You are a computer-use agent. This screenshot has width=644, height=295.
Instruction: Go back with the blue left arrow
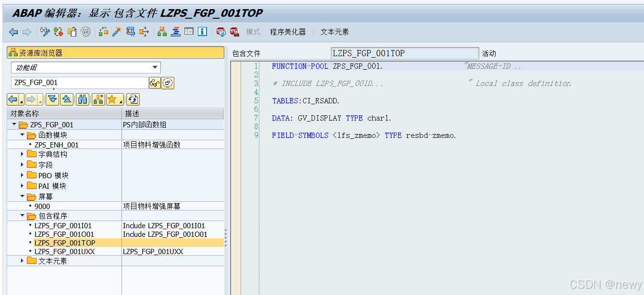tap(13, 32)
